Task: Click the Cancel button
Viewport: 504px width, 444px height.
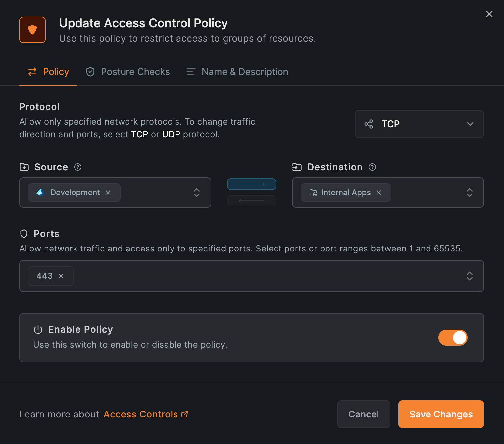Action: click(364, 414)
